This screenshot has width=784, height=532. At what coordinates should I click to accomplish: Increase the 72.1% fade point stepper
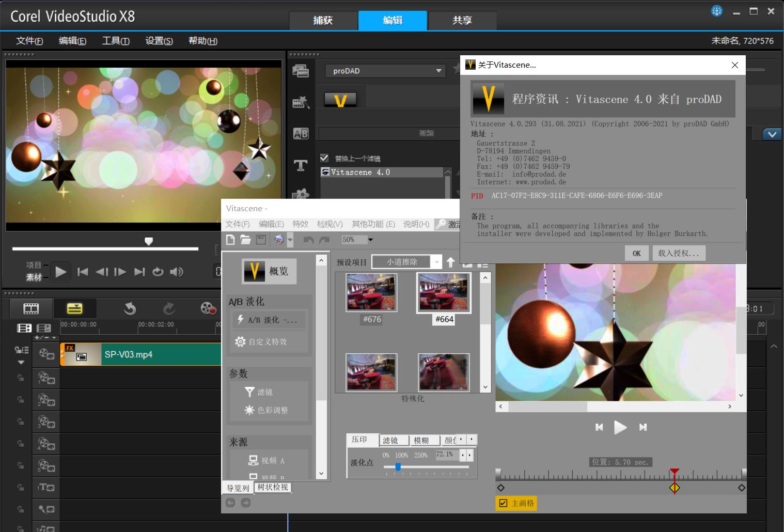click(x=469, y=455)
